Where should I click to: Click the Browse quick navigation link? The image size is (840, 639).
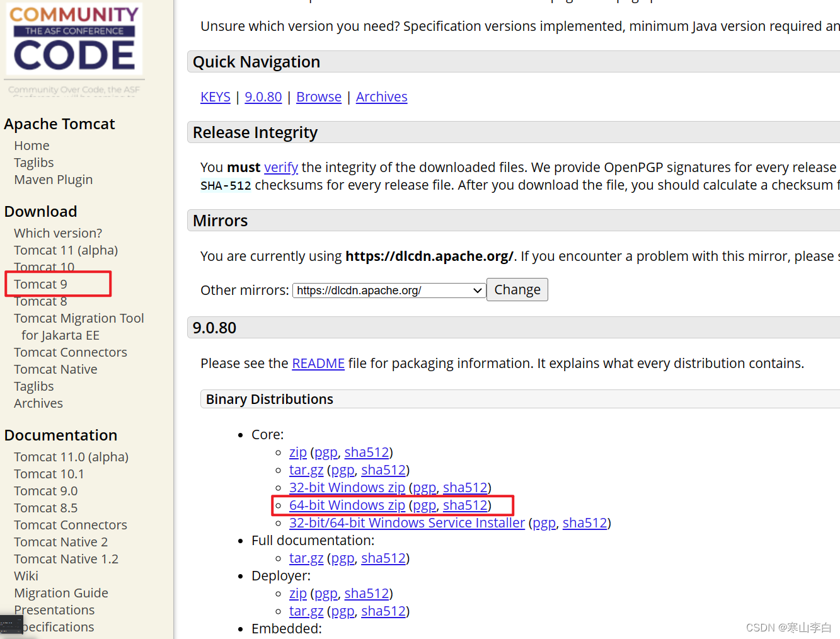(x=319, y=97)
